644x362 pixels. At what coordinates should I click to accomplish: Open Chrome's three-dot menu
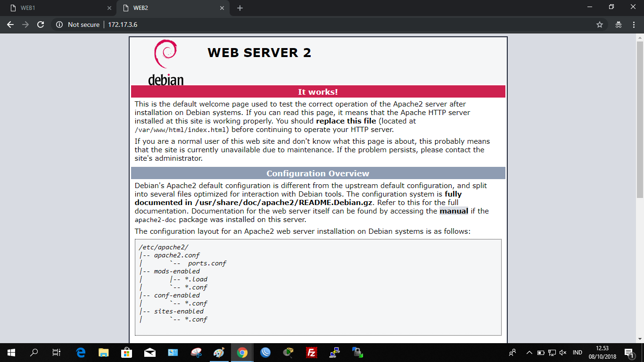click(633, 25)
